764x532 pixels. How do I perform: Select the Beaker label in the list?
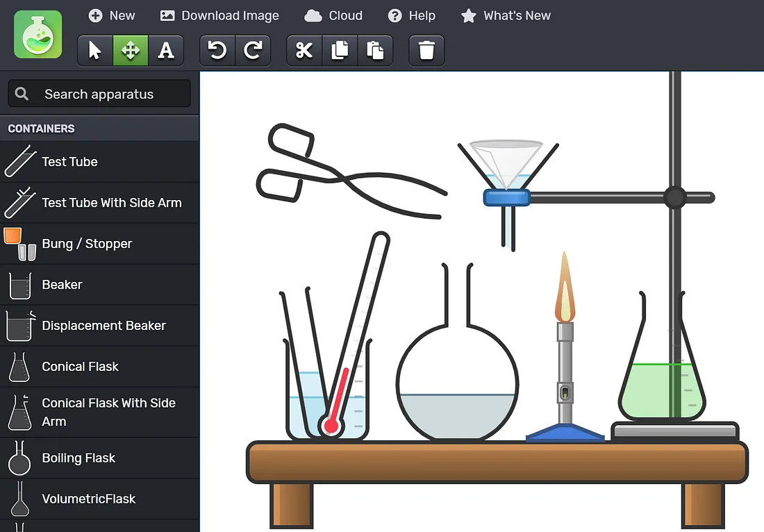point(62,285)
